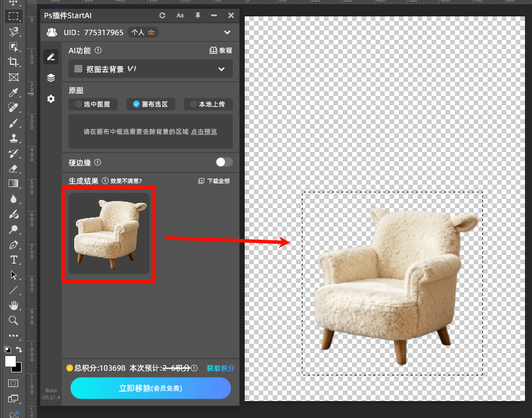Click the refresh icon in StartAI panel header
Screen dimensions: 532x418
coord(162,15)
